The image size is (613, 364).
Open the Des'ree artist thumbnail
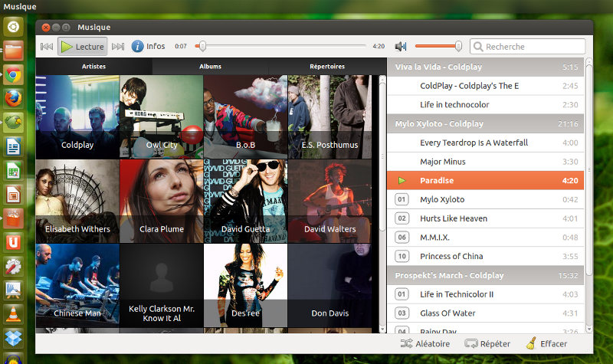coord(245,285)
